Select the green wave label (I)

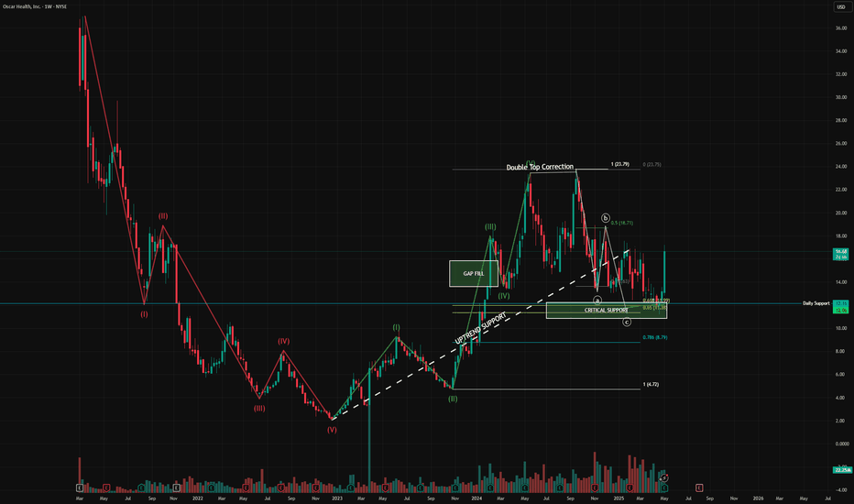pyautogui.click(x=397, y=327)
